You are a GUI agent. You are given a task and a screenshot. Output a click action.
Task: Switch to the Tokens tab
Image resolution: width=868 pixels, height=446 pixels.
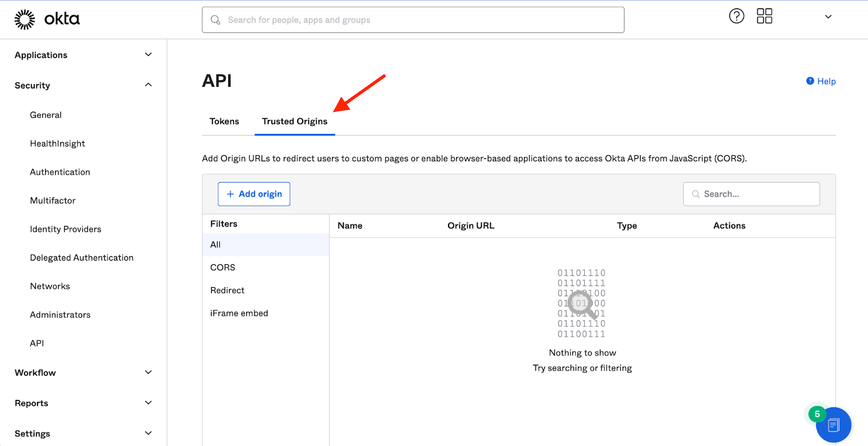coord(224,122)
